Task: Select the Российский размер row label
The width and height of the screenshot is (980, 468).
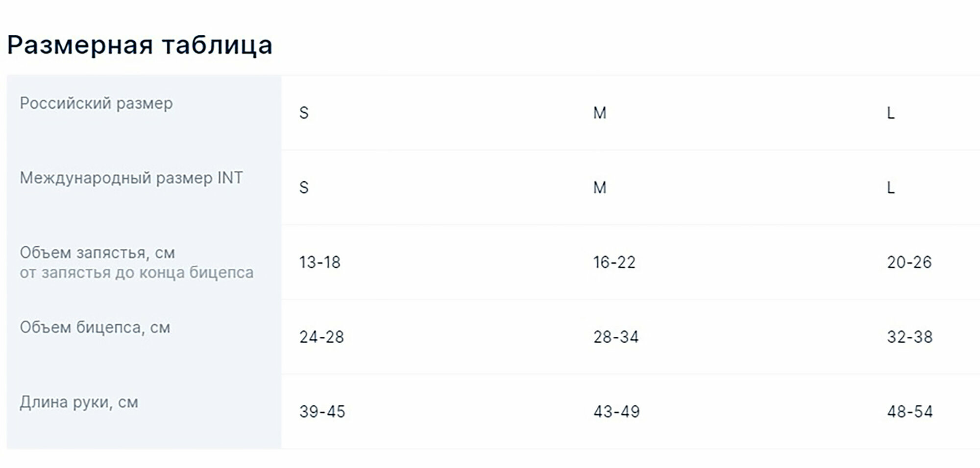Action: tap(96, 103)
